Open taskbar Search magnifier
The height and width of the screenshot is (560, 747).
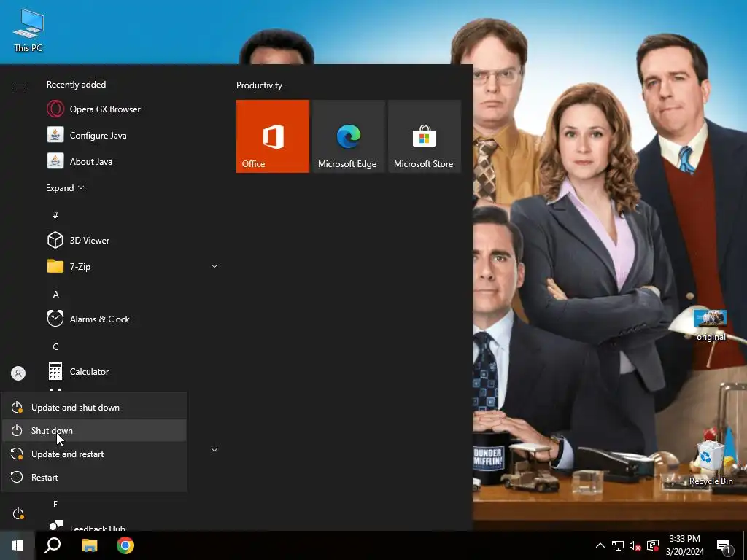click(53, 545)
